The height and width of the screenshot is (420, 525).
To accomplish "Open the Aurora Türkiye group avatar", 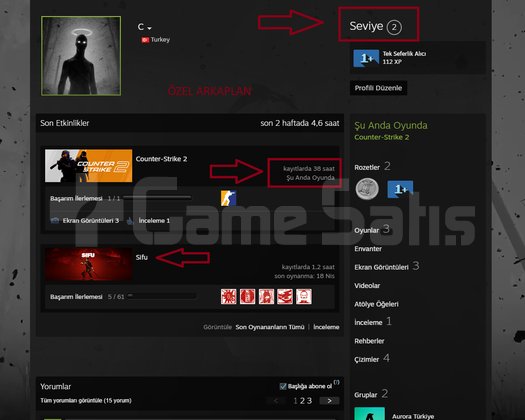I will [369, 414].
